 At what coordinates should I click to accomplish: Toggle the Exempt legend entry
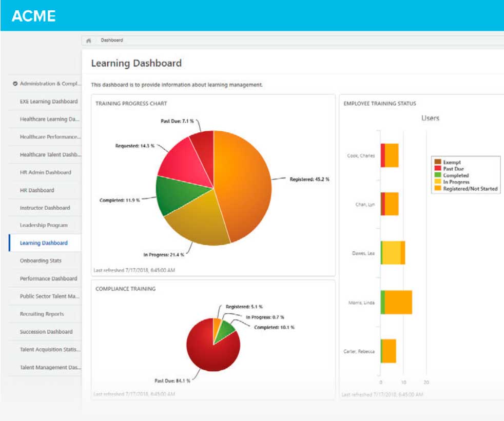tap(452, 162)
